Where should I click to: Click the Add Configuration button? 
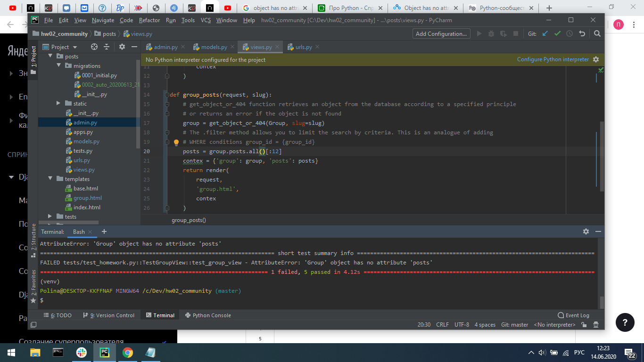click(x=441, y=33)
